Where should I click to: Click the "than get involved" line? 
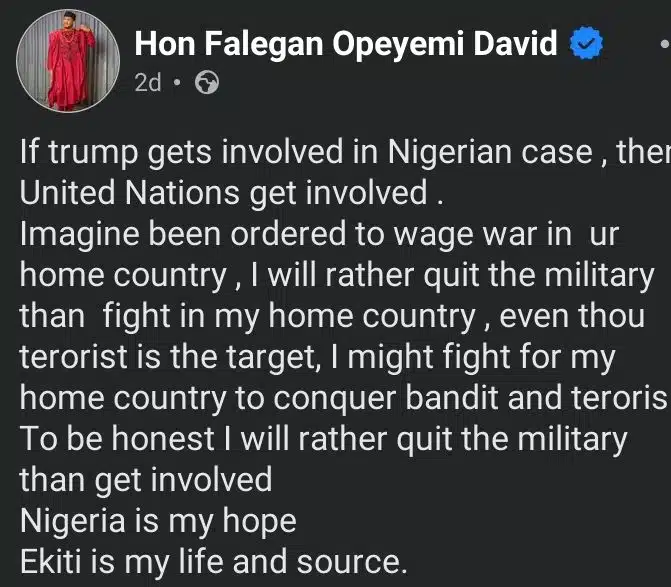[x=145, y=479]
